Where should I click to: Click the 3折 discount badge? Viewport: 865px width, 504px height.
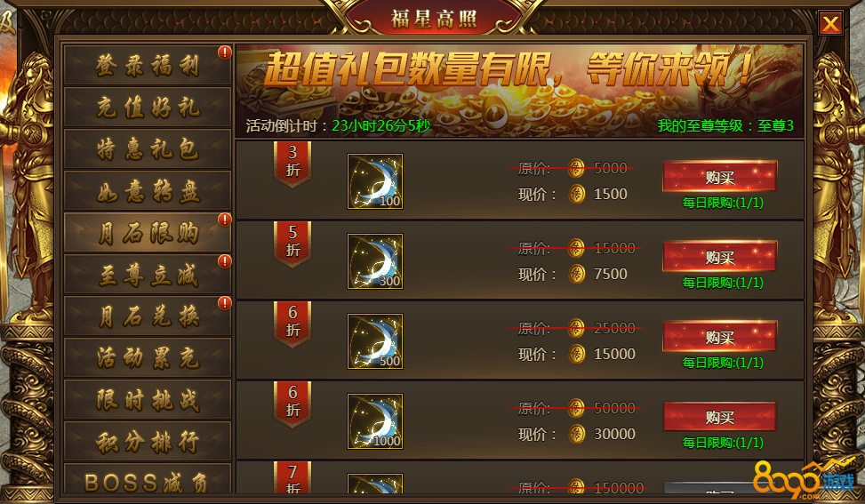292,164
